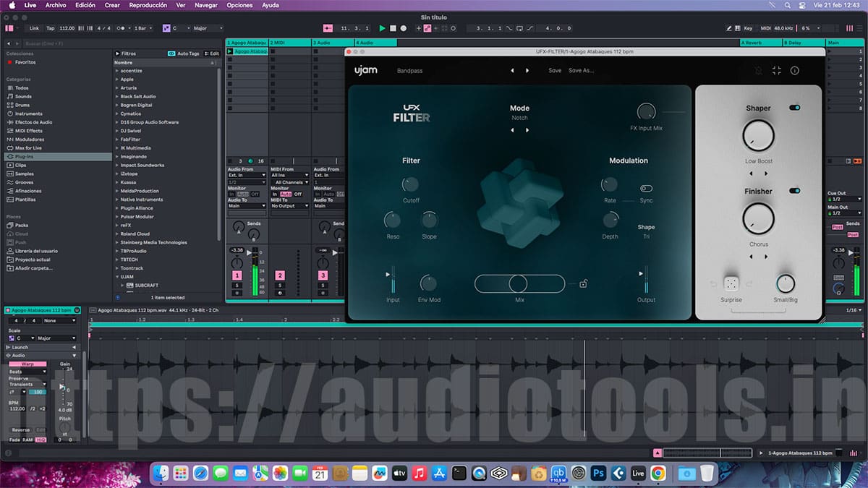Click Save As... in the plugin header
This screenshot has width=868, height=488.
click(x=581, y=71)
